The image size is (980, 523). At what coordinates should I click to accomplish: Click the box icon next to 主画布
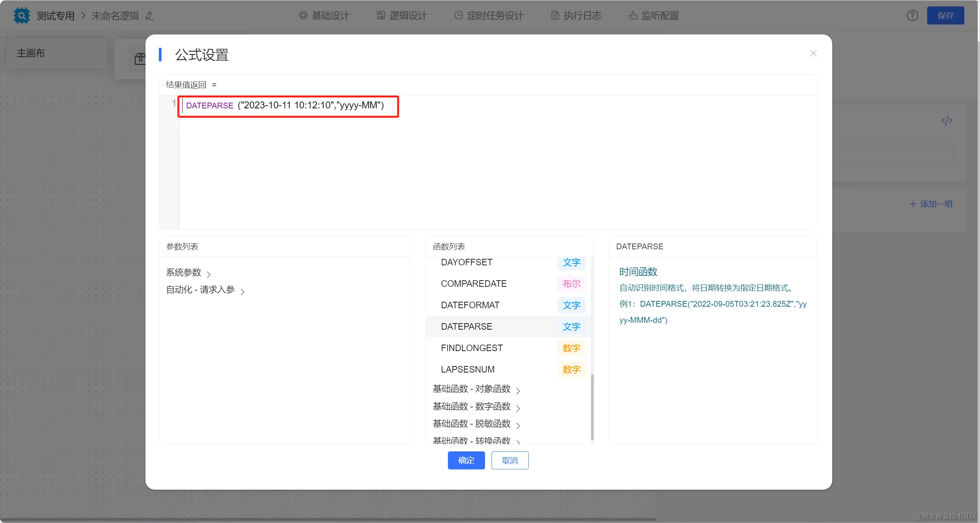pos(140,59)
